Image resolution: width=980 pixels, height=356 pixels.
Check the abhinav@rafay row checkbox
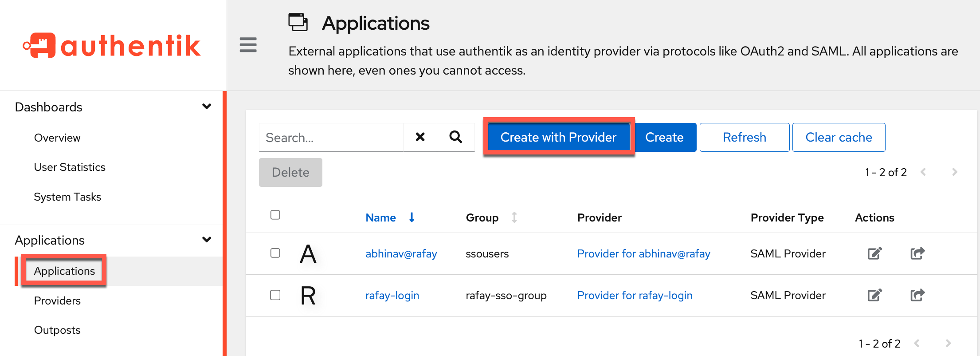pyautogui.click(x=275, y=253)
